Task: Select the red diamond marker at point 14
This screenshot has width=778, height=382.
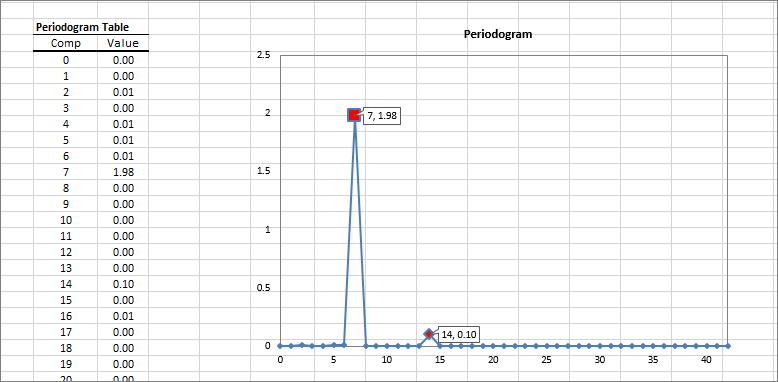Action: coord(429,334)
